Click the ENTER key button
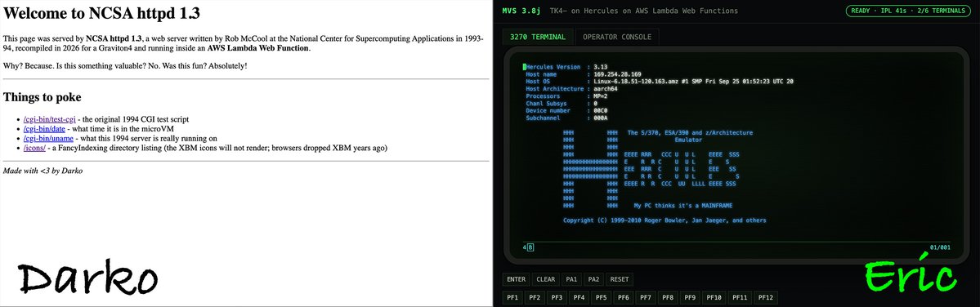Image resolution: width=980 pixels, height=307 pixels. pyautogui.click(x=517, y=279)
